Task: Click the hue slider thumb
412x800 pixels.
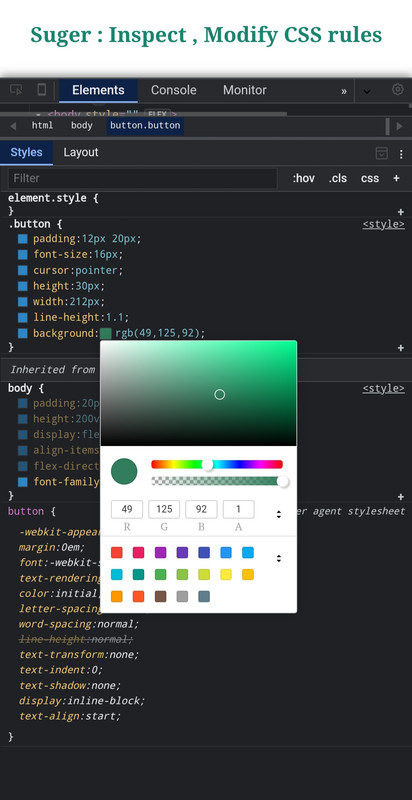Action: [208, 464]
